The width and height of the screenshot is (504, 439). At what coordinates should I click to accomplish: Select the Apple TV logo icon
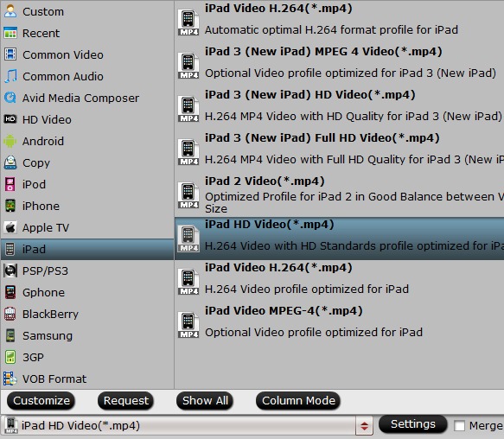pyautogui.click(x=10, y=227)
